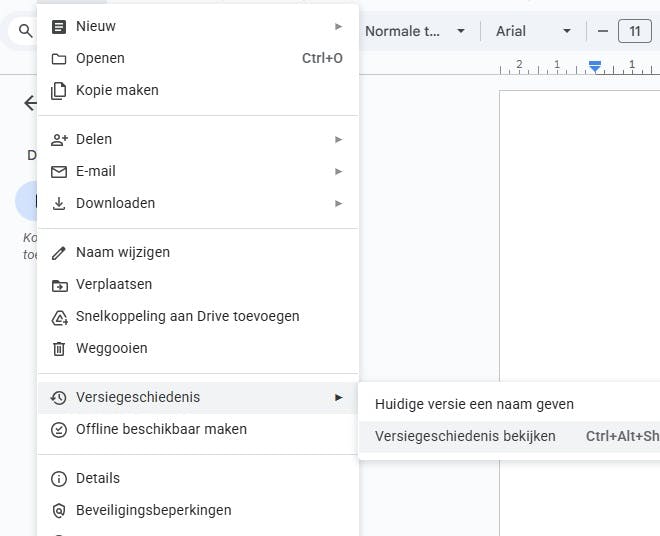Click the Delen person-add icon
660x536 pixels.
pos(59,139)
